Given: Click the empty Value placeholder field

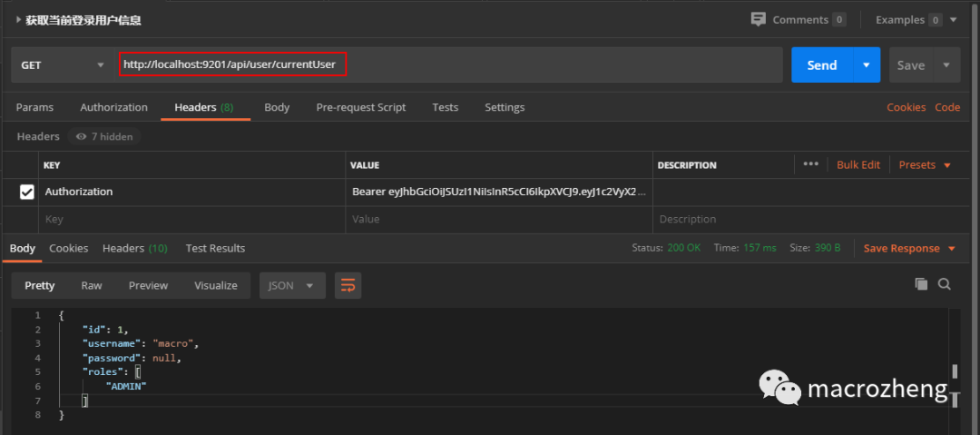Looking at the screenshot, I should (499, 220).
